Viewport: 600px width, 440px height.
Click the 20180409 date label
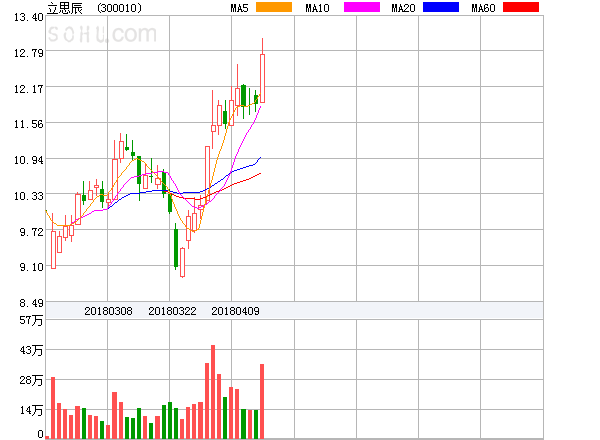tap(235, 311)
